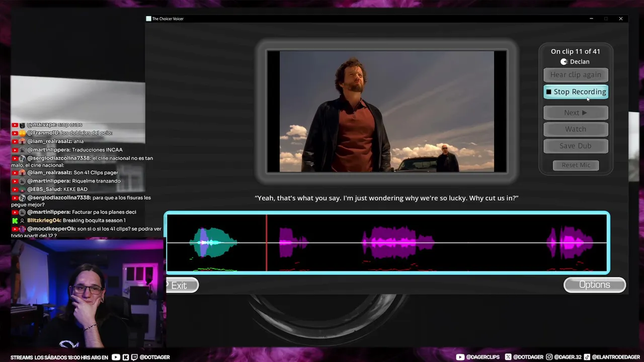Click the Watch button
The height and width of the screenshot is (362, 644).
coord(576,129)
